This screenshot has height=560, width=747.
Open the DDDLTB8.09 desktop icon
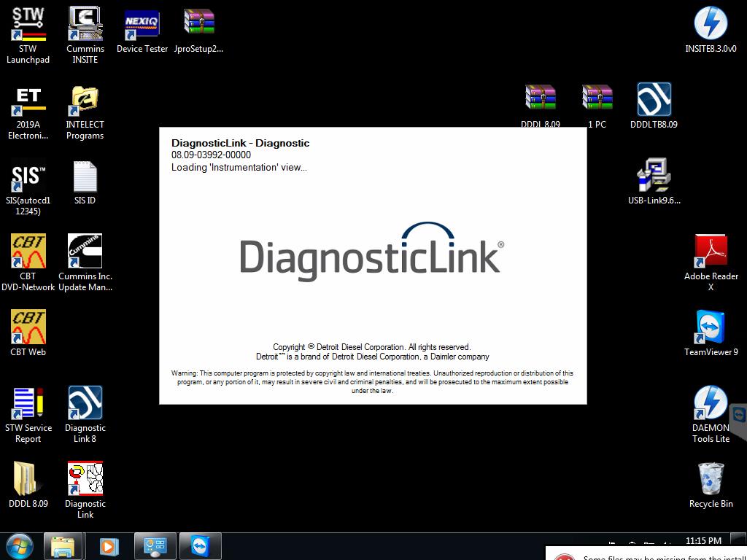654,106
